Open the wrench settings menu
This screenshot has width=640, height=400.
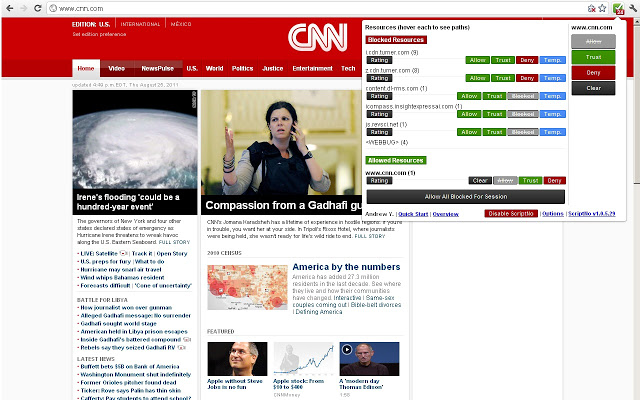(633, 8)
